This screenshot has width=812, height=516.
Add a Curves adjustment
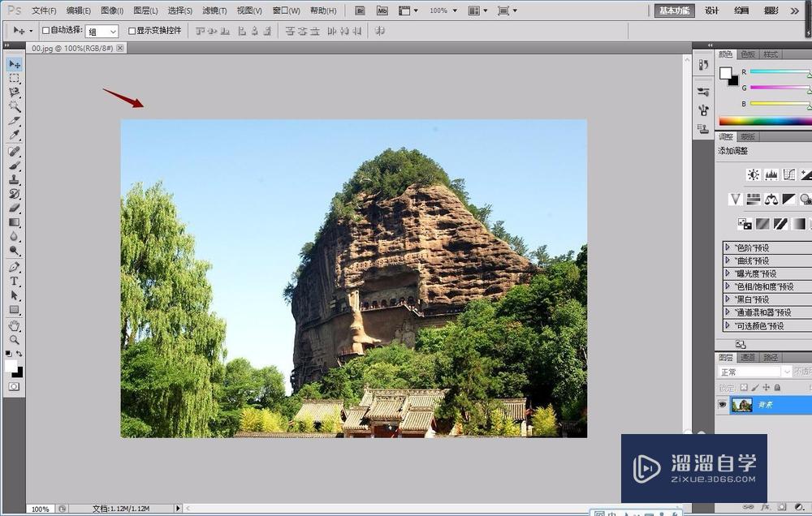pos(788,174)
